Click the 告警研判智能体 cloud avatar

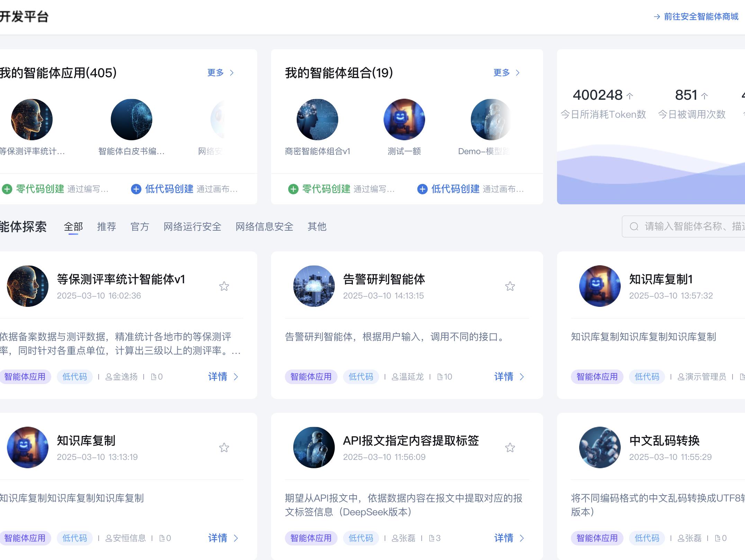click(x=314, y=286)
